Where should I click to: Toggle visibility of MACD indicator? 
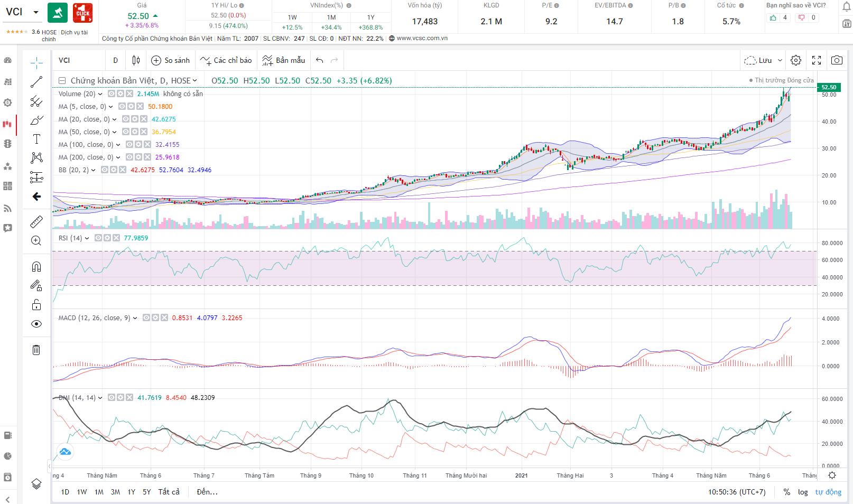click(x=146, y=318)
